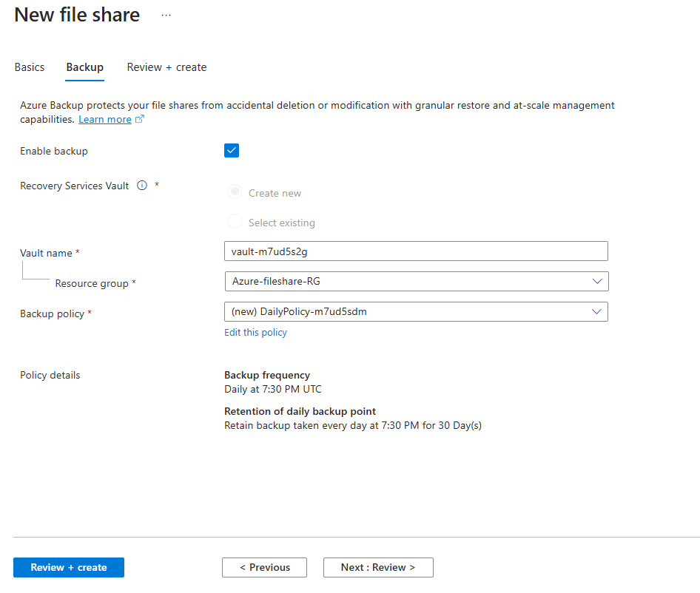The height and width of the screenshot is (593, 700).
Task: Uncheck the Enable backup checkbox
Action: (x=232, y=151)
